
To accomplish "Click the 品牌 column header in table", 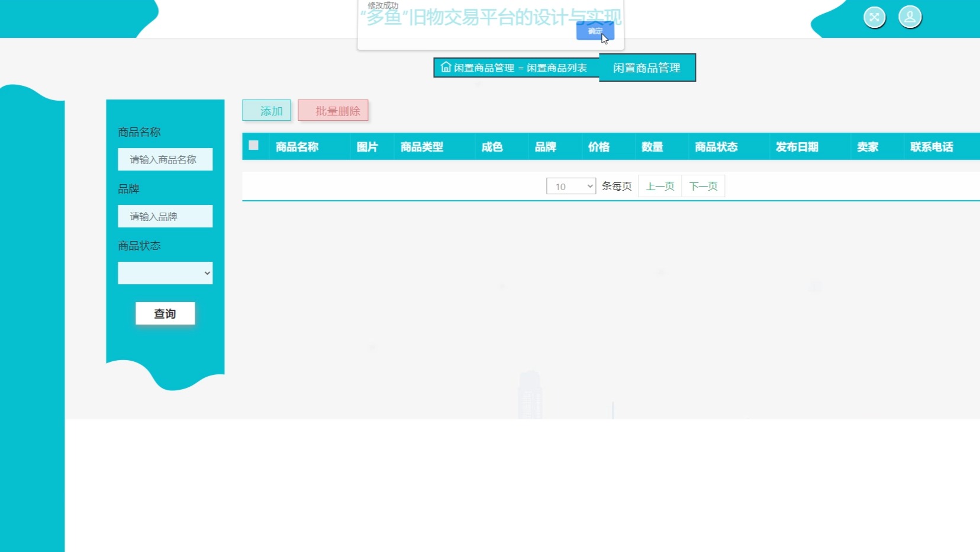I will [545, 147].
